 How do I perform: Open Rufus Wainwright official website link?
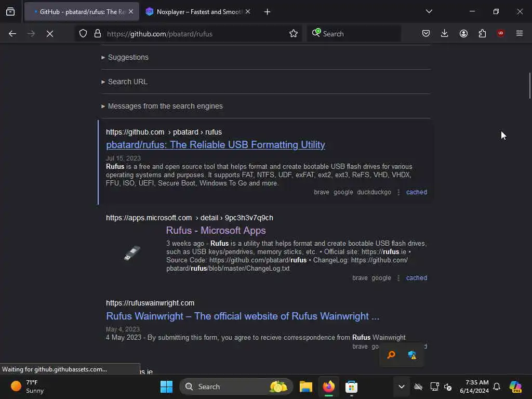point(243,316)
